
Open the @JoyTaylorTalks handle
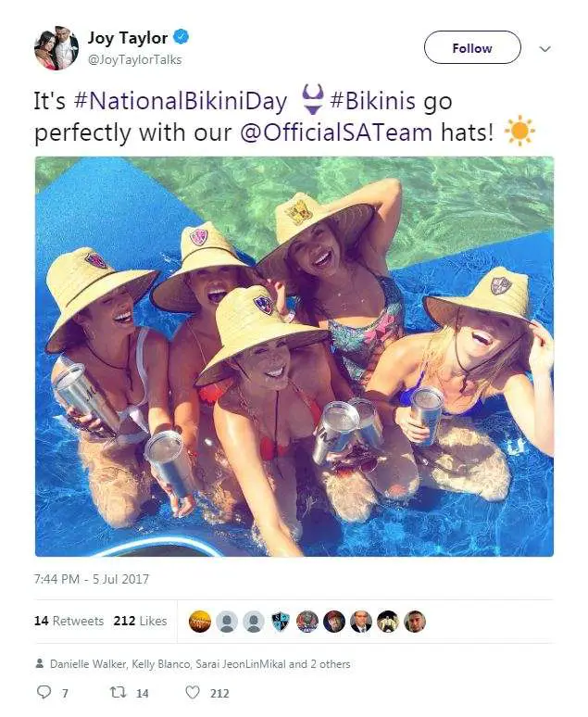[x=135, y=60]
